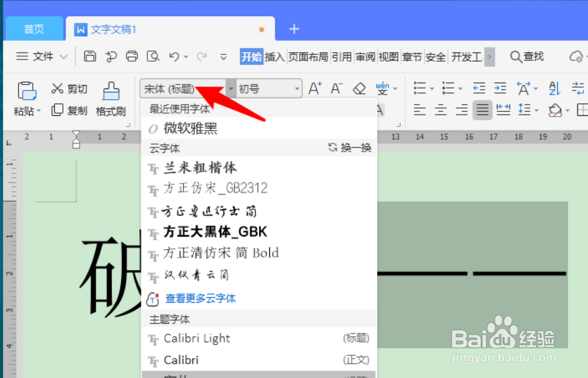Open the 引用 ribbon tab
The image size is (588, 378).
[x=342, y=57]
